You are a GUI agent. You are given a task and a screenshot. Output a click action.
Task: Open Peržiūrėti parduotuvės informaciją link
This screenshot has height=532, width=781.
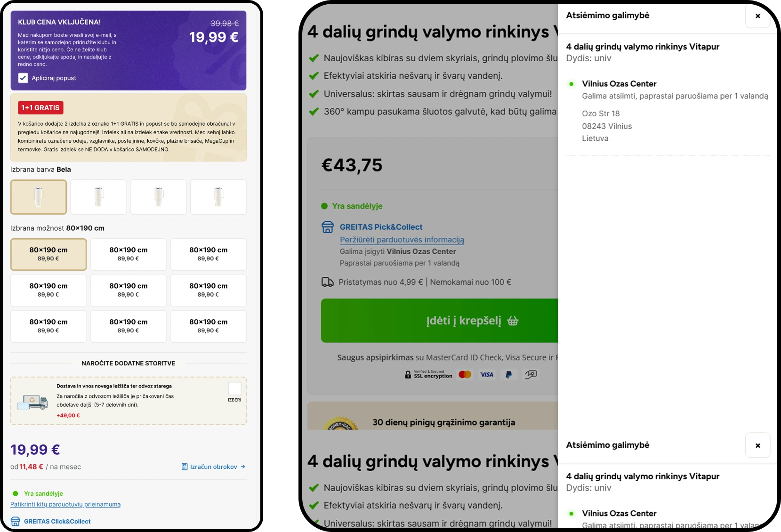point(402,240)
